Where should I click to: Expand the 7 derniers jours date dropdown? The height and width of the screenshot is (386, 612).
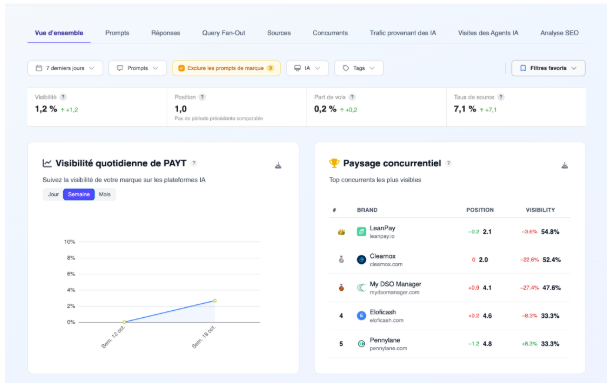point(65,68)
